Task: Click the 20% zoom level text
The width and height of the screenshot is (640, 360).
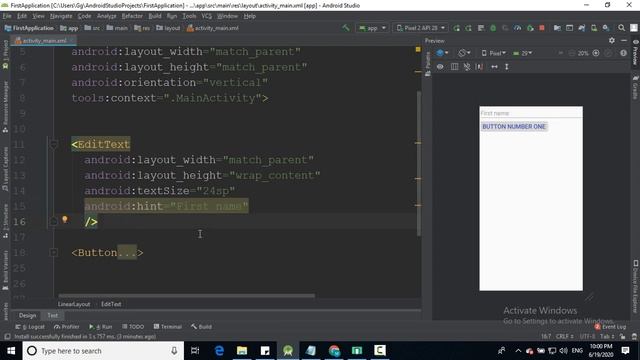Action: pos(583,53)
